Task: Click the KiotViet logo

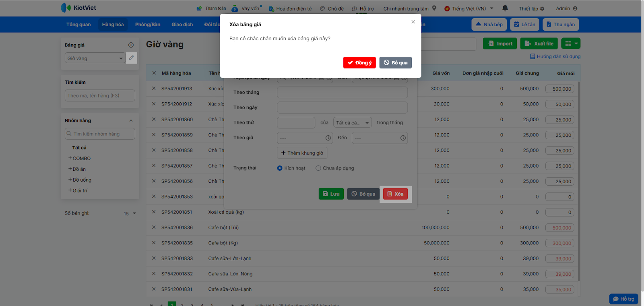Action: (78, 8)
